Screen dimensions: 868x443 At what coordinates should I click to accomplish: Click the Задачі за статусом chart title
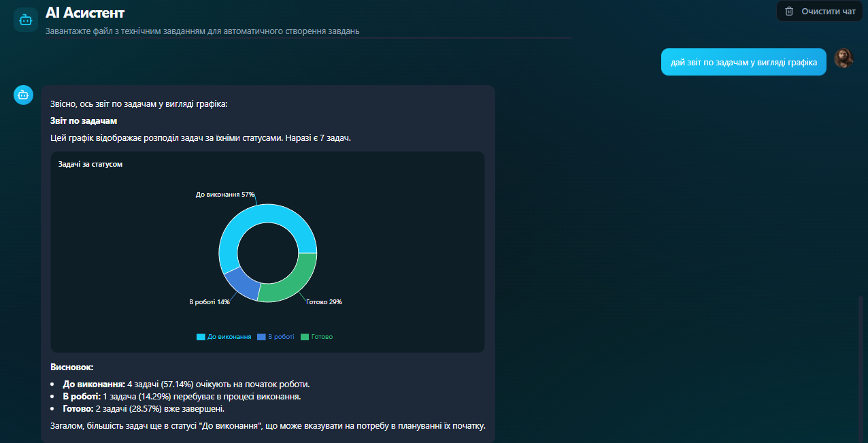tap(90, 164)
